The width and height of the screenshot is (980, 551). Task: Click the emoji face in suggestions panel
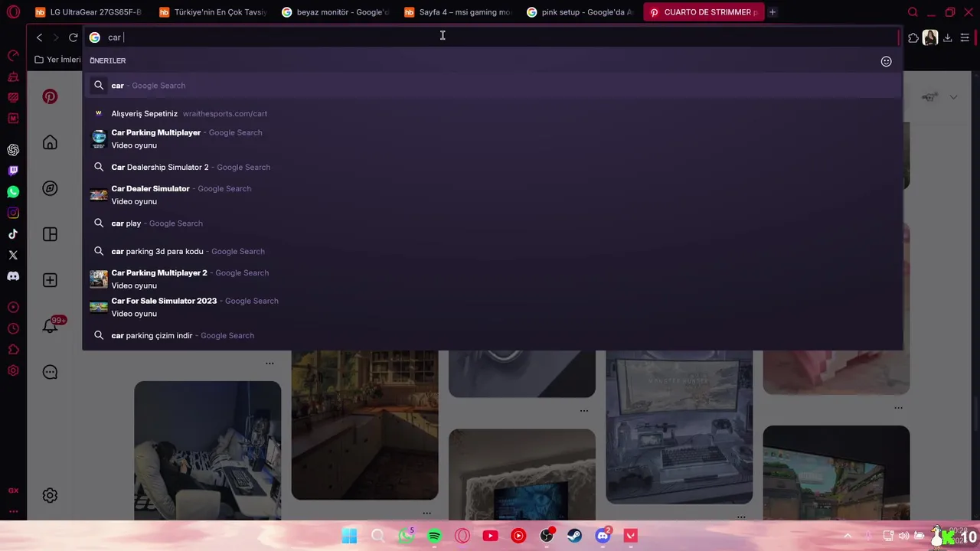click(x=886, y=61)
